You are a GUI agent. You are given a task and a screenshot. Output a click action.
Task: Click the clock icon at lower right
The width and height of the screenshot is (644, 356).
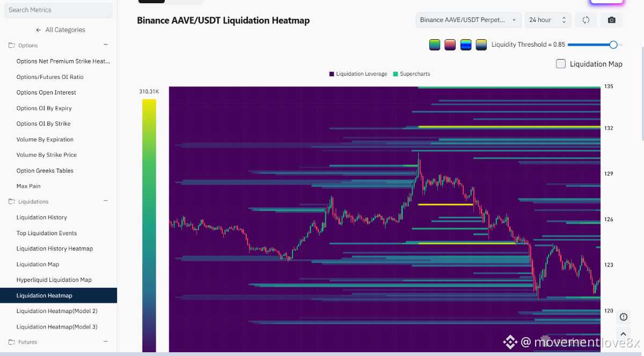tap(624, 317)
